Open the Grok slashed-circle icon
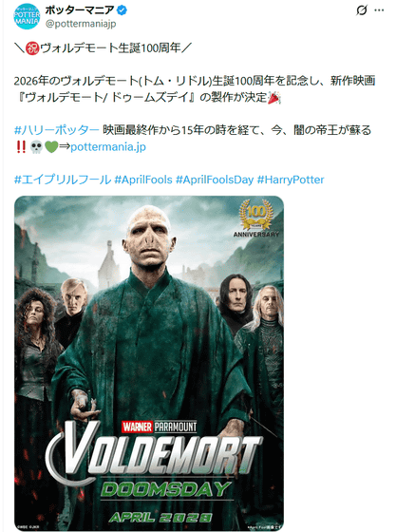The image size is (396, 532). click(x=362, y=10)
